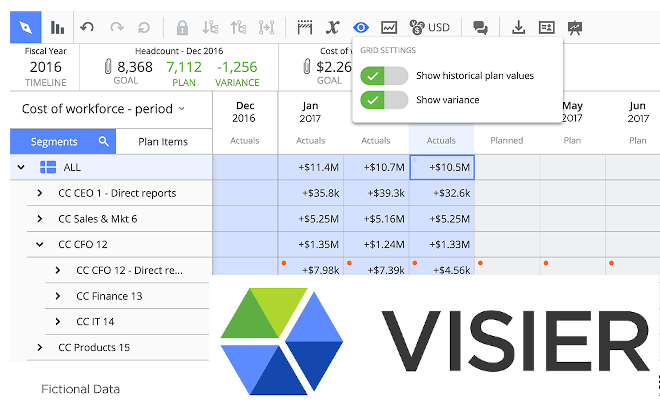Open the formula x icon
This screenshot has height=400, width=660.
333,28
